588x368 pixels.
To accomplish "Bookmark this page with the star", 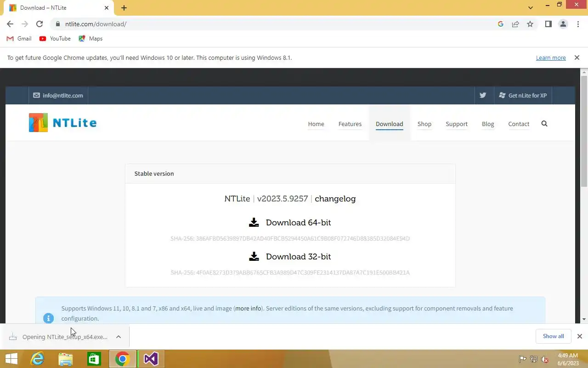I will pyautogui.click(x=530, y=24).
